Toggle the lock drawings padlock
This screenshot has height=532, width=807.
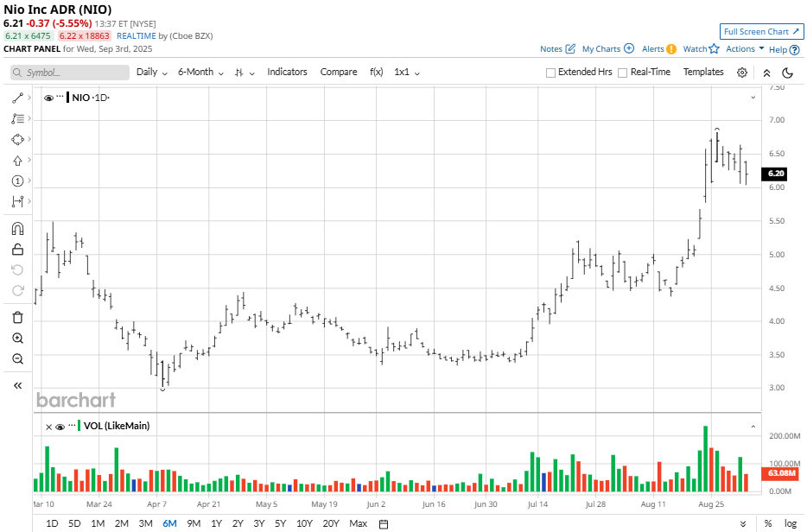click(17, 249)
